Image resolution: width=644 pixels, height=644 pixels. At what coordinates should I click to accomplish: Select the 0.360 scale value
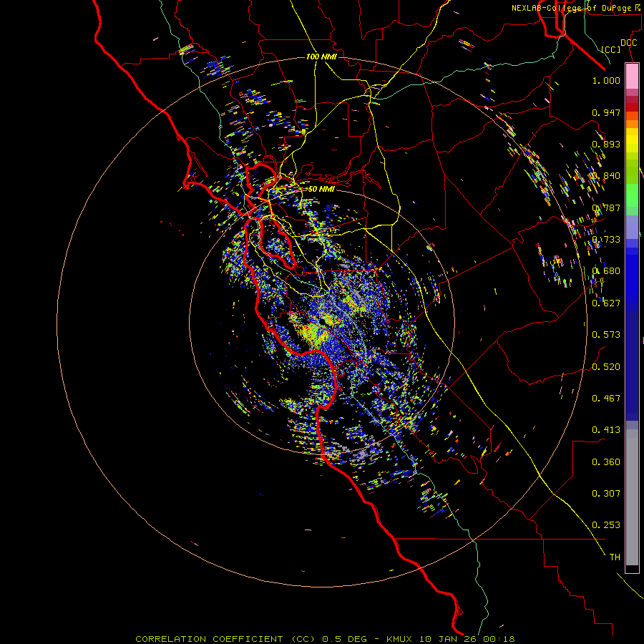pyautogui.click(x=606, y=462)
